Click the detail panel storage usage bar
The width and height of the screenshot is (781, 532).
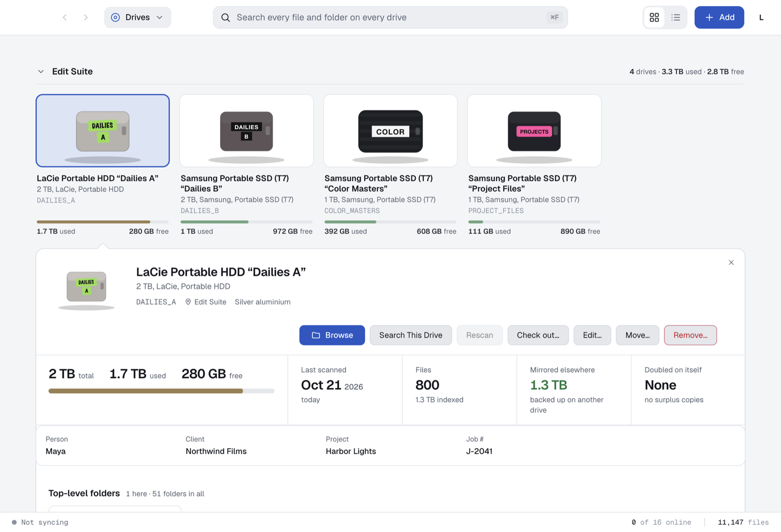point(162,391)
